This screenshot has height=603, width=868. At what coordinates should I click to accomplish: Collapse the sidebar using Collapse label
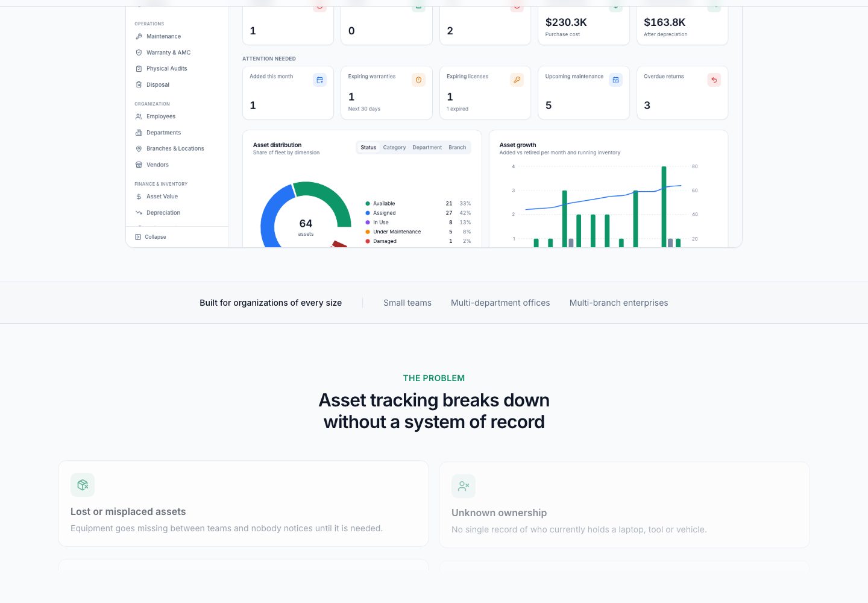156,237
